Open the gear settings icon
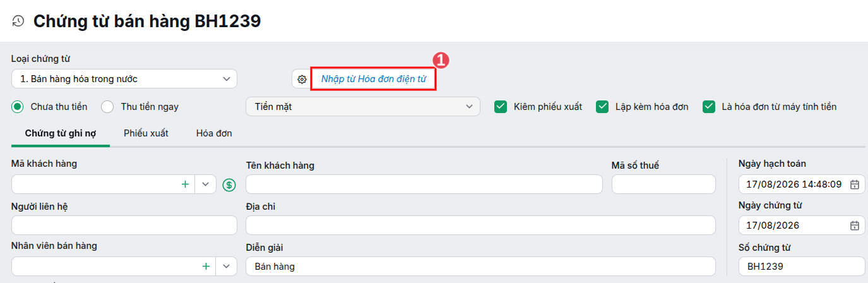The width and height of the screenshot is (868, 283). [x=302, y=79]
